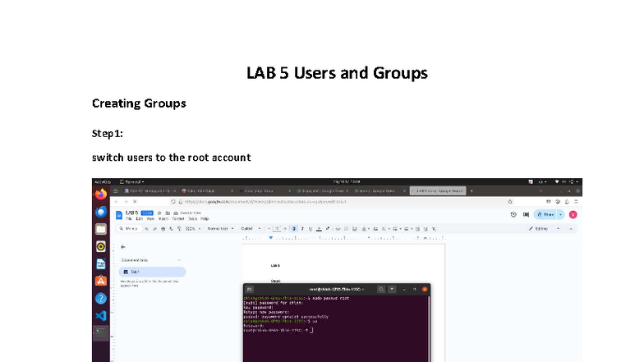The width and height of the screenshot is (644, 362).
Task: Toggle Bold formatting in Docs toolbar
Action: 294,228
